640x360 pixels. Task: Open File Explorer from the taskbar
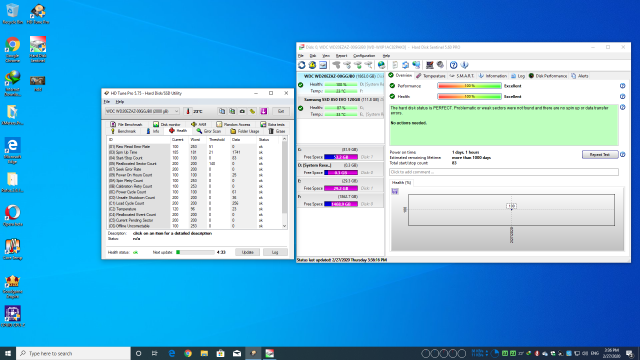coord(204,353)
